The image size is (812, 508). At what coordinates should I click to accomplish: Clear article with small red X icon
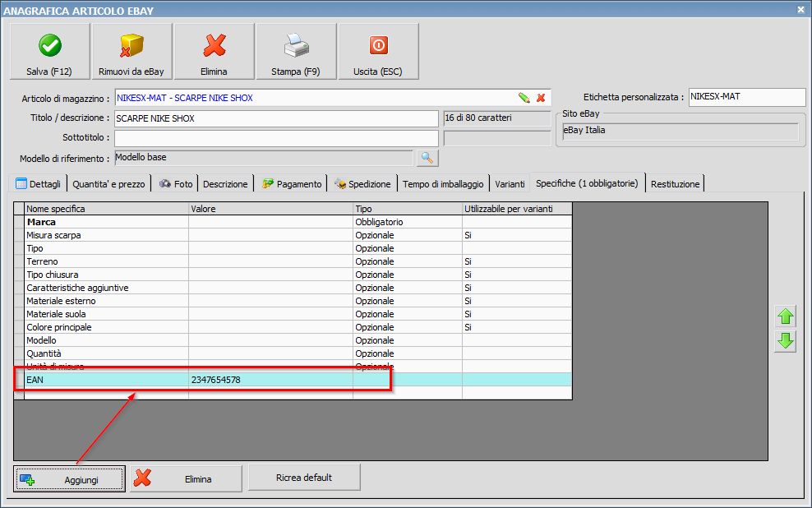(541, 98)
